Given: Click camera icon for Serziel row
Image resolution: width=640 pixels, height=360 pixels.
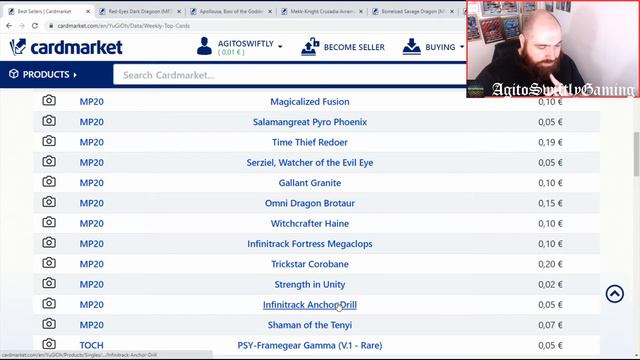Looking at the screenshot, I should pyautogui.click(x=49, y=162).
